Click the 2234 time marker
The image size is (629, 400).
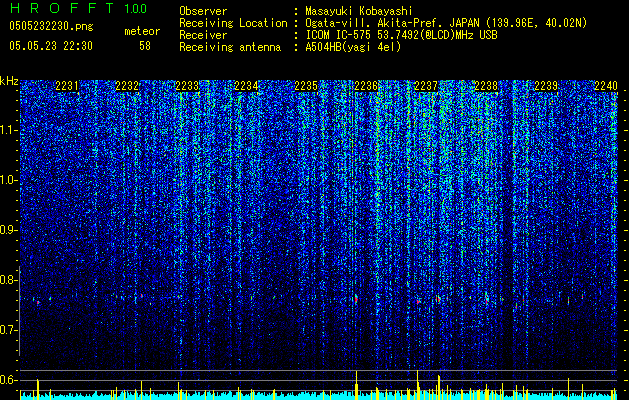click(x=246, y=86)
